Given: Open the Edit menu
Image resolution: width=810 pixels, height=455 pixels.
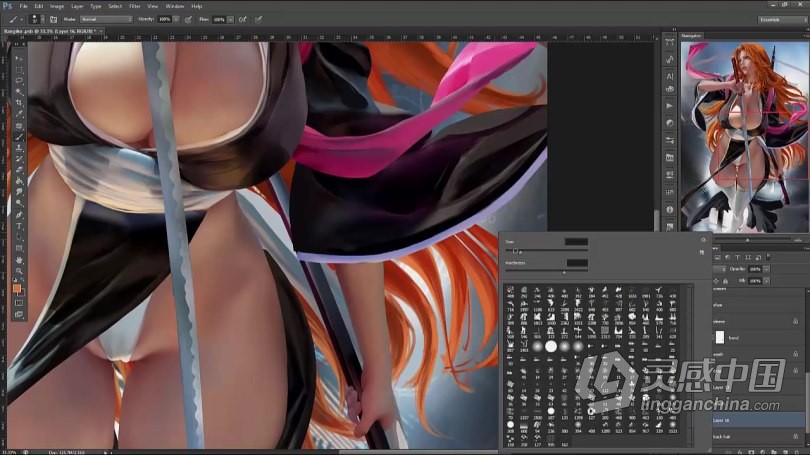Looking at the screenshot, I should [39, 6].
